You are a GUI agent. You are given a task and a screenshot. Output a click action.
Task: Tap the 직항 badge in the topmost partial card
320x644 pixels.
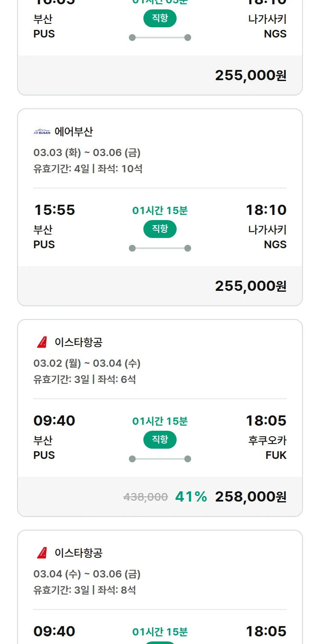[160, 18]
